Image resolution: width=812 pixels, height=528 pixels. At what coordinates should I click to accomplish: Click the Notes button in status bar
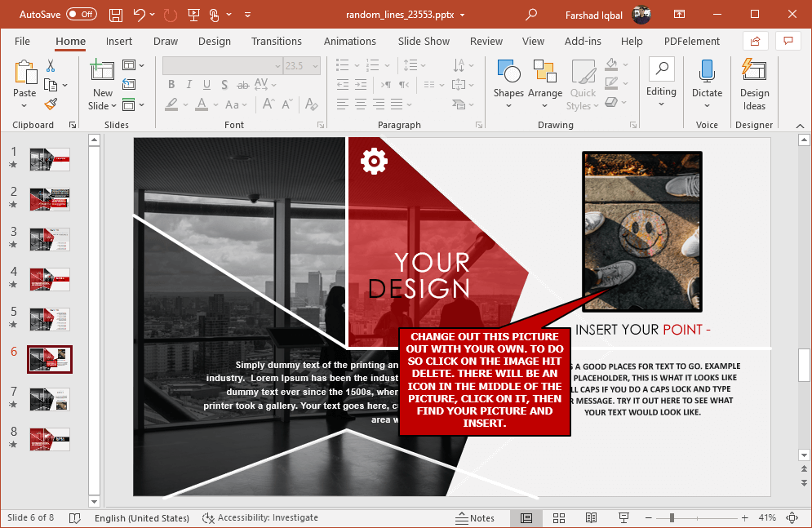click(477, 517)
